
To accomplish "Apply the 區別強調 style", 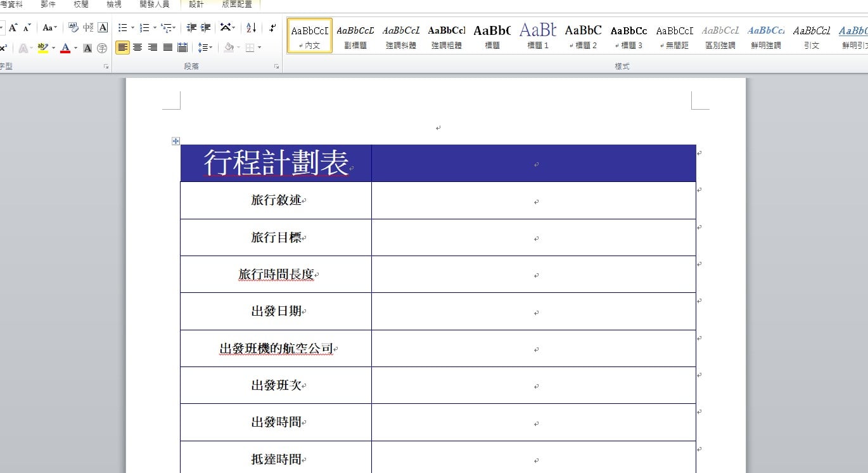I will coord(720,36).
